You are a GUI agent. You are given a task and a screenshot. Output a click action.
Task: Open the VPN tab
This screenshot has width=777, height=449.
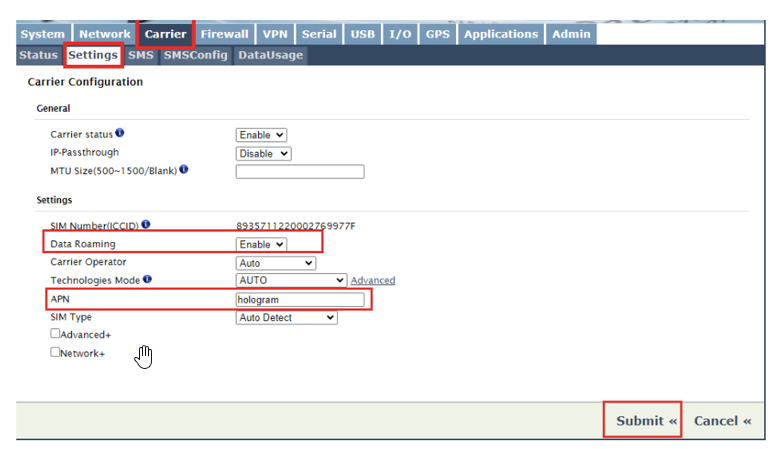pyautogui.click(x=274, y=34)
